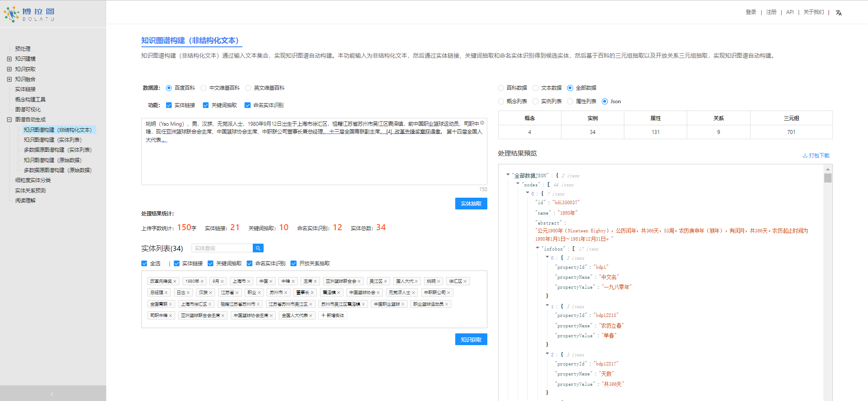868x401 pixels.
Task: Collapse the nodes array in JSON preview
Action: 518,184
